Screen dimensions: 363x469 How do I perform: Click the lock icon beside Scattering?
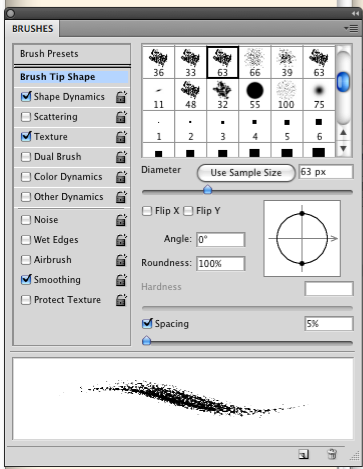[121, 117]
